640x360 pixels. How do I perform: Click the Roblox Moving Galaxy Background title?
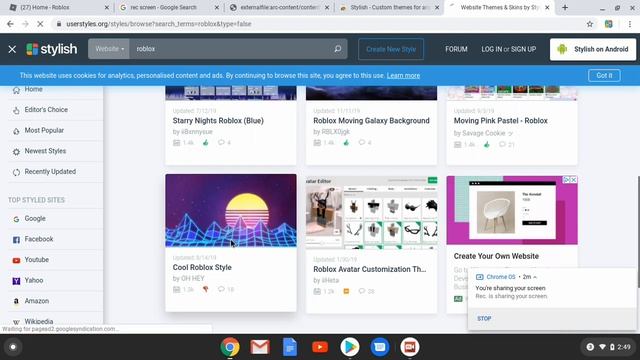pos(371,121)
